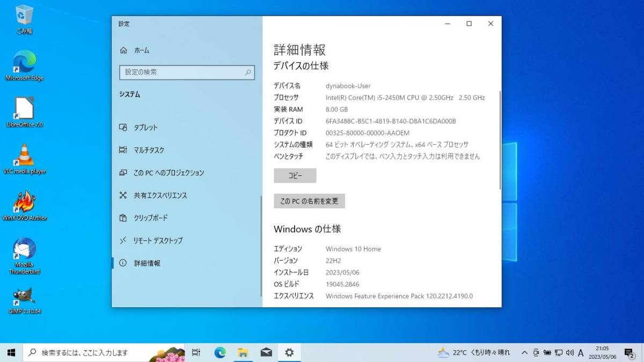Click the OS build 19045.2846 value
The height and width of the screenshot is (362, 644).
click(342, 284)
